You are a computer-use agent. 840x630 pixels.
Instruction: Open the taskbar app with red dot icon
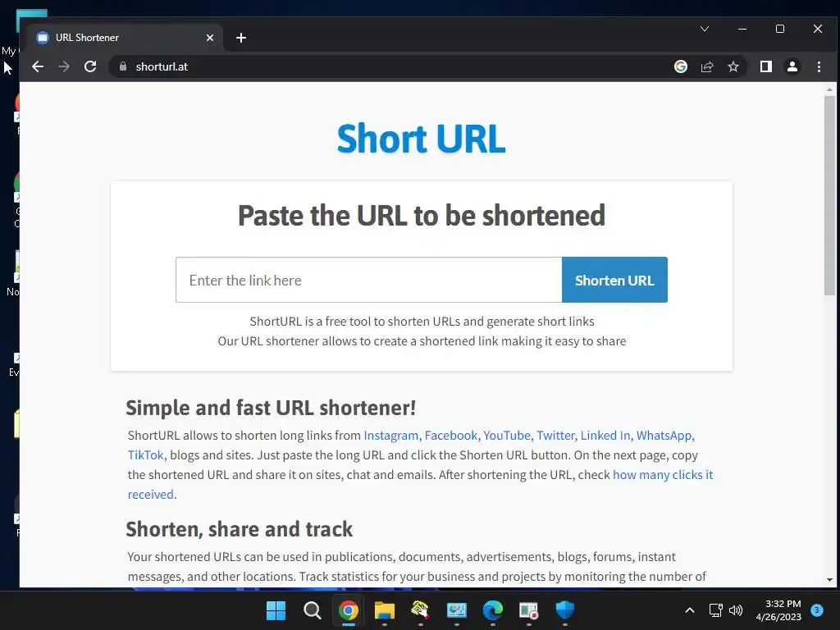point(528,610)
